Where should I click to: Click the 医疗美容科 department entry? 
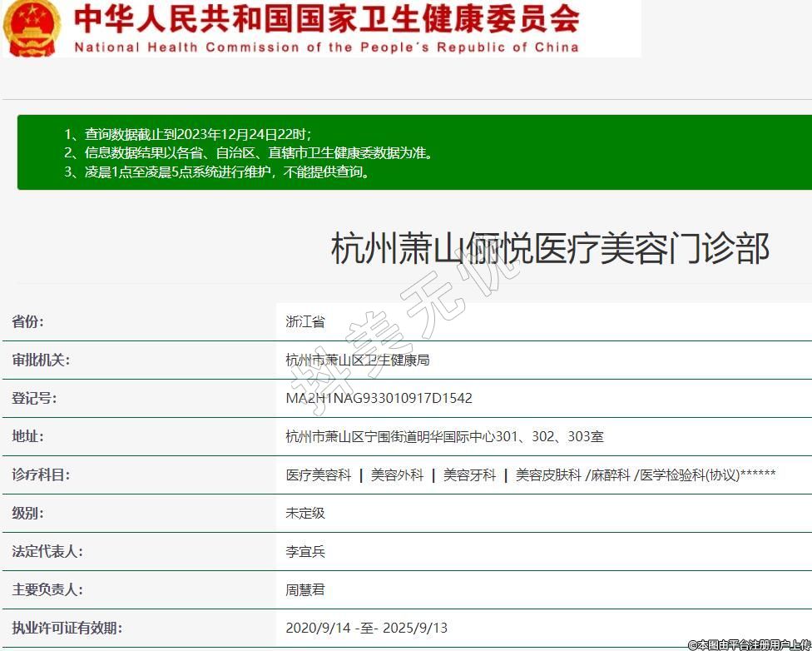pos(319,475)
